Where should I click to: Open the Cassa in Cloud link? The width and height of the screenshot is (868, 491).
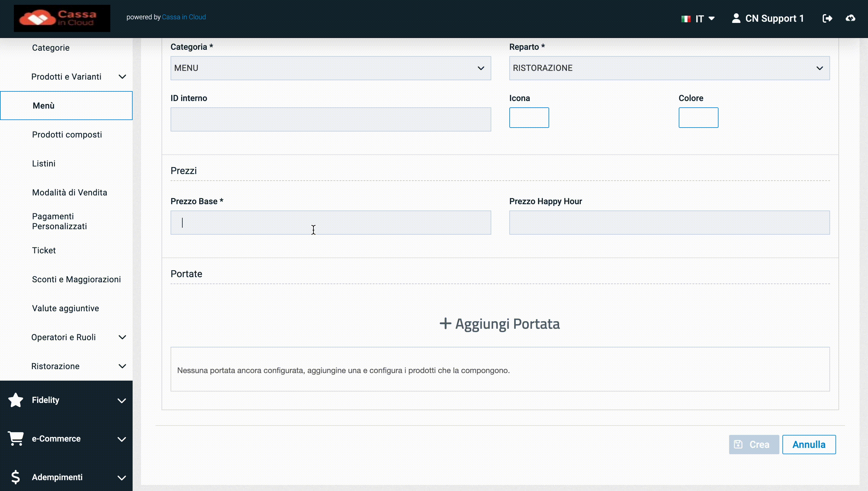(x=184, y=17)
